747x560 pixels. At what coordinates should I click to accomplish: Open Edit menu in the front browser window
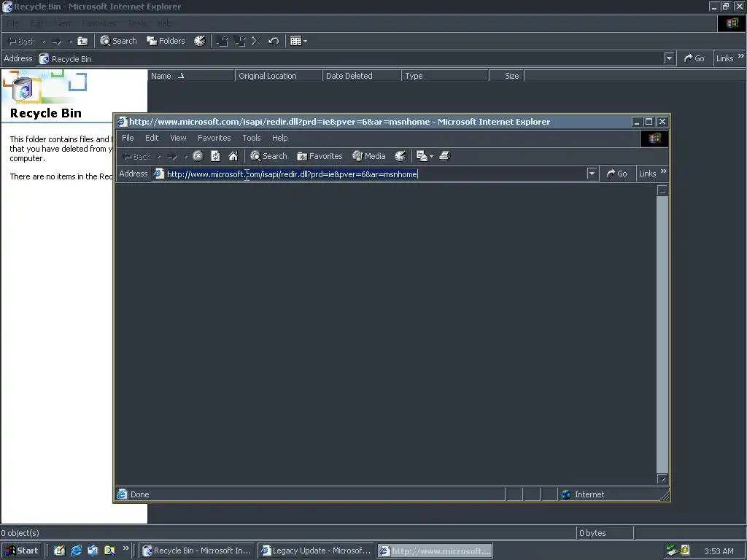click(x=152, y=138)
